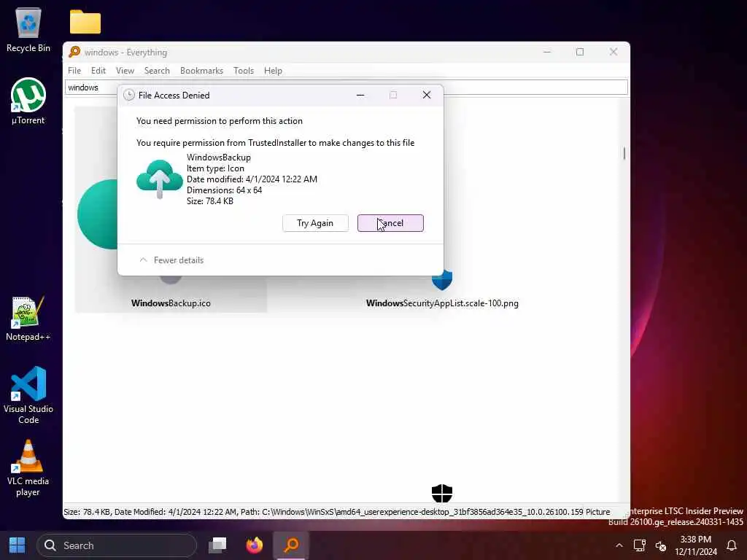Open the Edit menu

tap(98, 71)
